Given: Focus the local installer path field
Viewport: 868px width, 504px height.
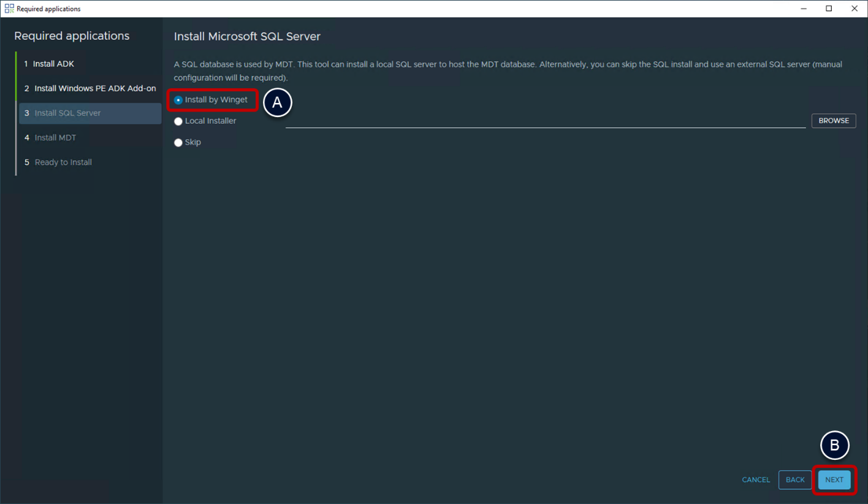Looking at the screenshot, I should click(545, 121).
